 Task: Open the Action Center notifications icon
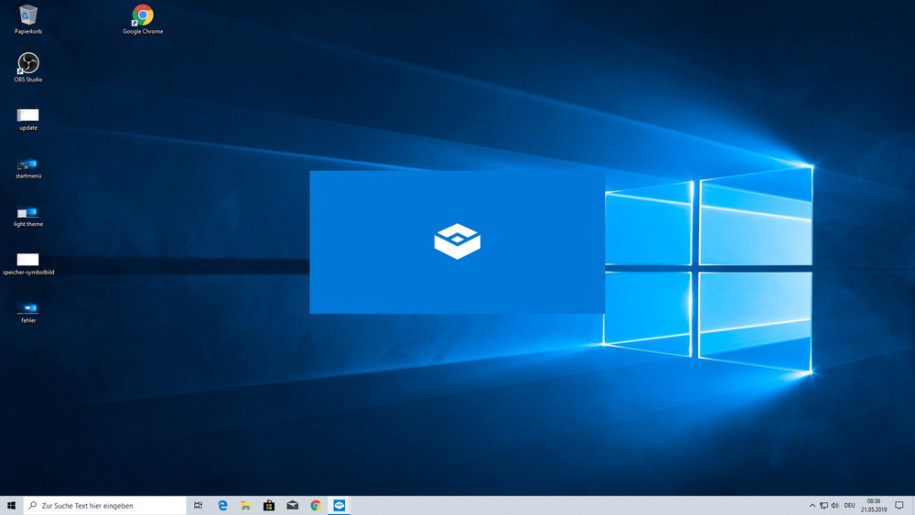(899, 506)
